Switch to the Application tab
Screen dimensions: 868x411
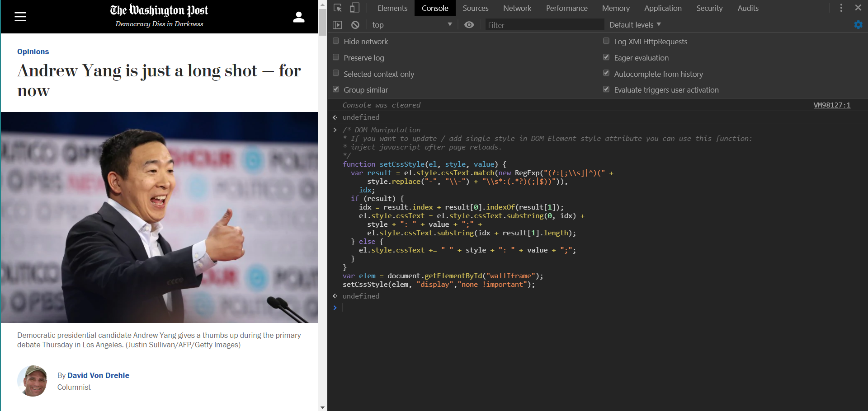(663, 8)
